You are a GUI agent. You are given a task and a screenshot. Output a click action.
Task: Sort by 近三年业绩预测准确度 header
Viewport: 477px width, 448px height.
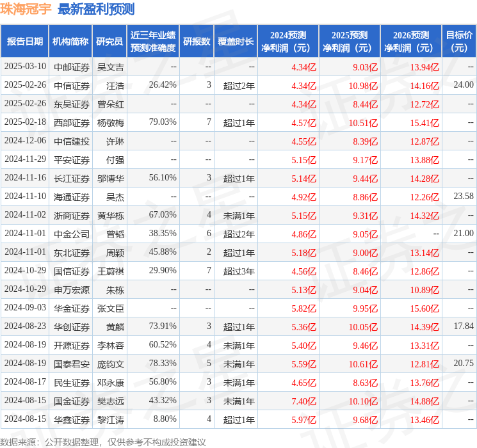152,42
